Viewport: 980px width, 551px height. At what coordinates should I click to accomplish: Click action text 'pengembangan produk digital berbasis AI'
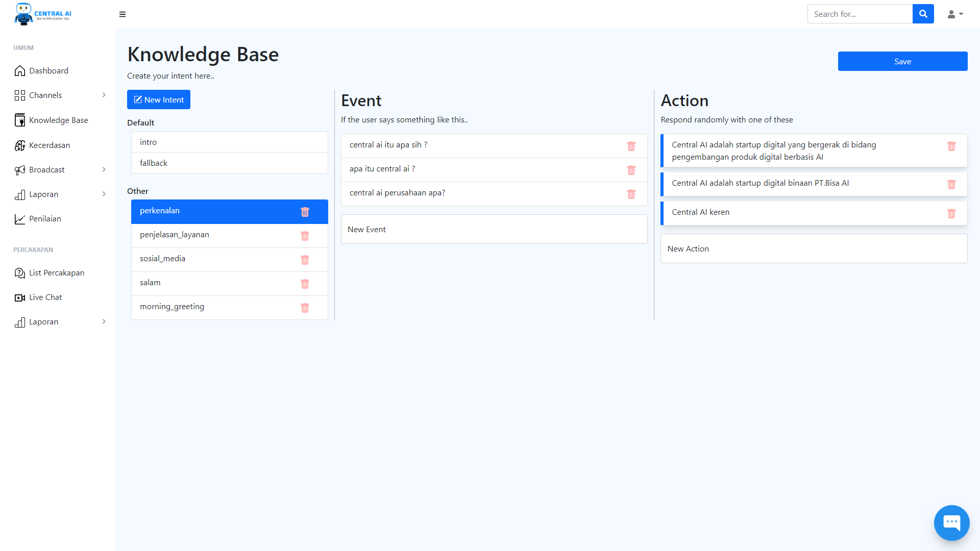[747, 157]
